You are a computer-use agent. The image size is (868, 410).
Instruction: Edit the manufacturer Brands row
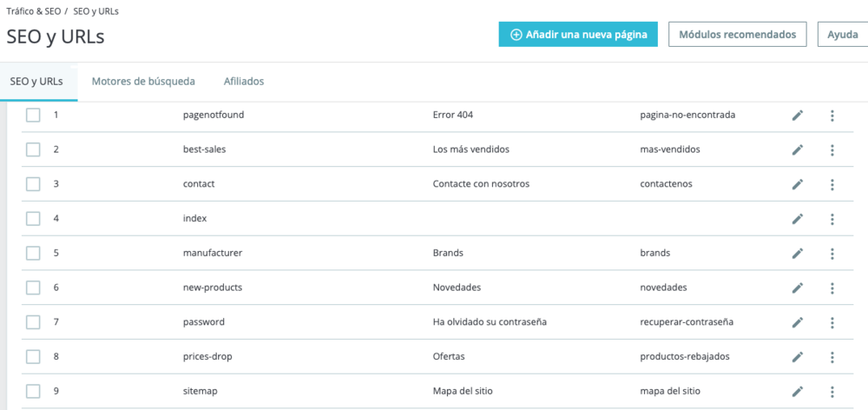tap(797, 253)
